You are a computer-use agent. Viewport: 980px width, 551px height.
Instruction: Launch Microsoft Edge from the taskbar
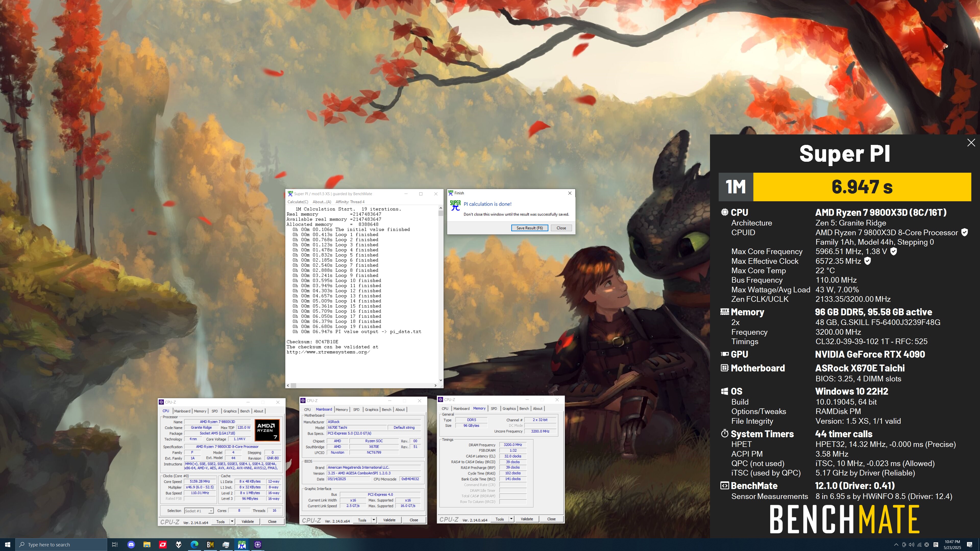194,545
